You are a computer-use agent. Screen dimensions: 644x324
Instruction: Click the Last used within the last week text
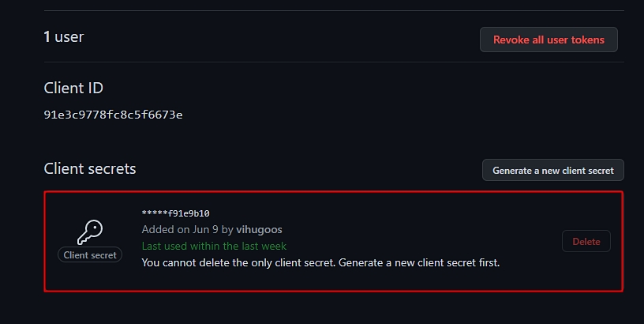coord(214,246)
